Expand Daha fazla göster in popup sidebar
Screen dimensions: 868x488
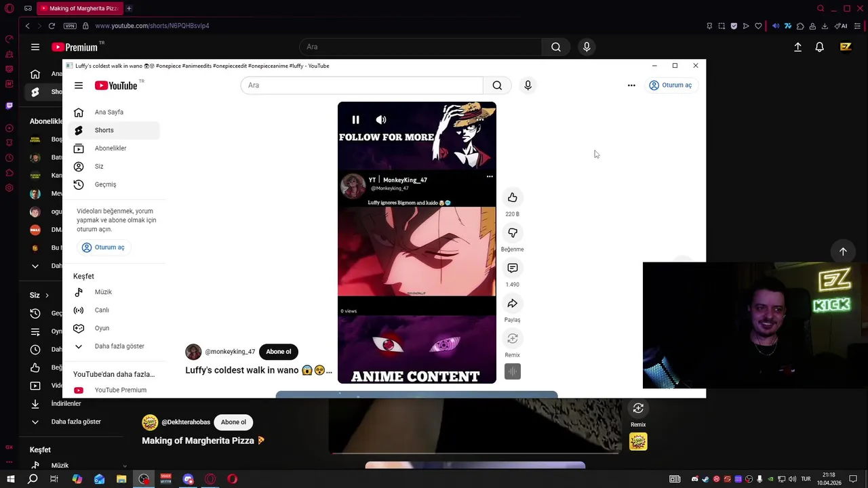click(x=113, y=346)
